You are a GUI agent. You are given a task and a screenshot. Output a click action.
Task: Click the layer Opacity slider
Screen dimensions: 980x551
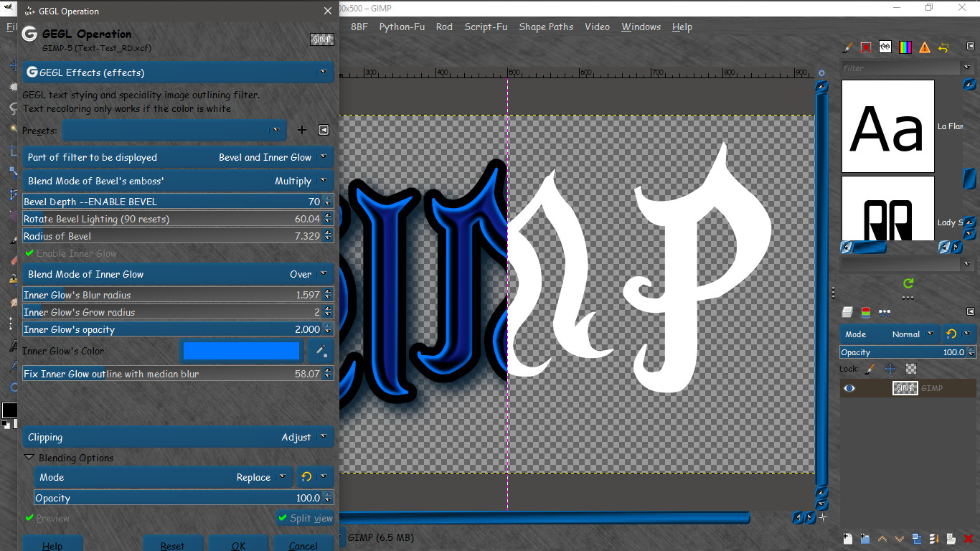pos(908,352)
